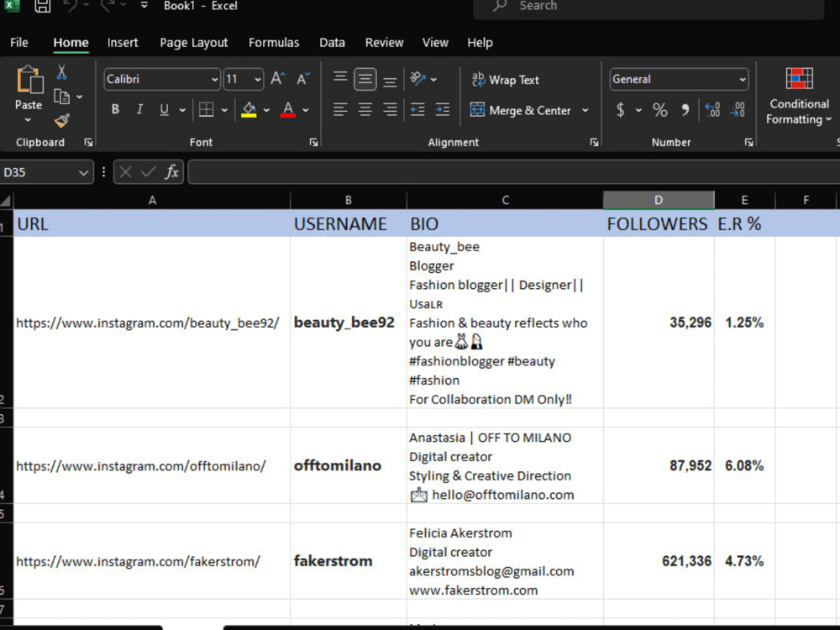Screen dimensions: 840x630
Task: Open the General number format dropdown
Action: pyautogui.click(x=742, y=80)
